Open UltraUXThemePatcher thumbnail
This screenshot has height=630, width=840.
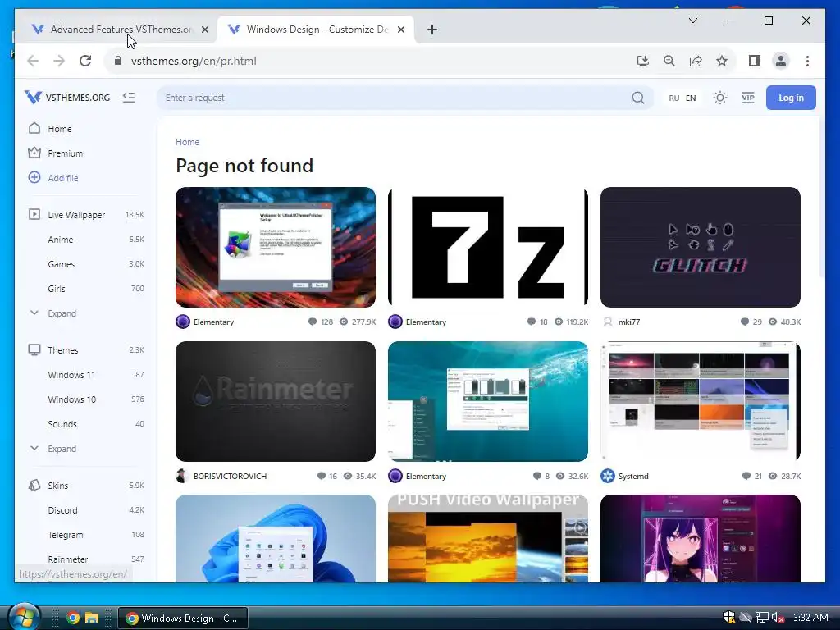pyautogui.click(x=276, y=247)
